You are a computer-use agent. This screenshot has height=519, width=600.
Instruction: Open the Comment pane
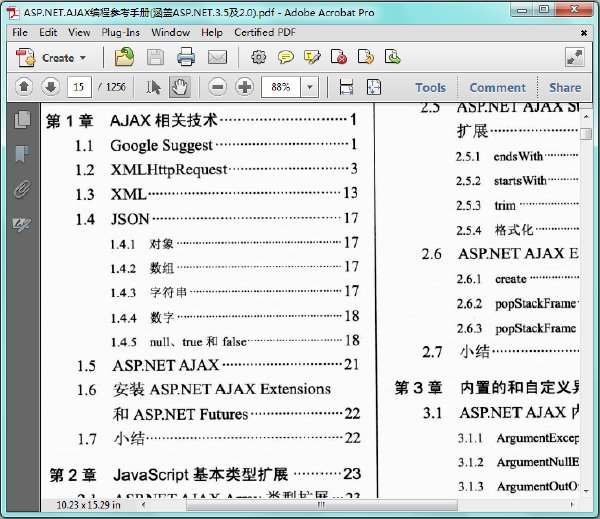click(x=497, y=88)
